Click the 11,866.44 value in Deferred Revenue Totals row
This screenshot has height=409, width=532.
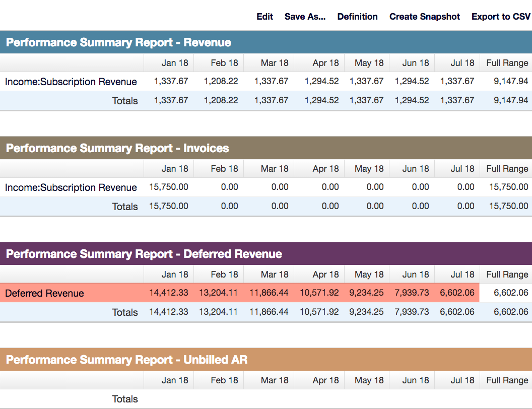pyautogui.click(x=269, y=312)
